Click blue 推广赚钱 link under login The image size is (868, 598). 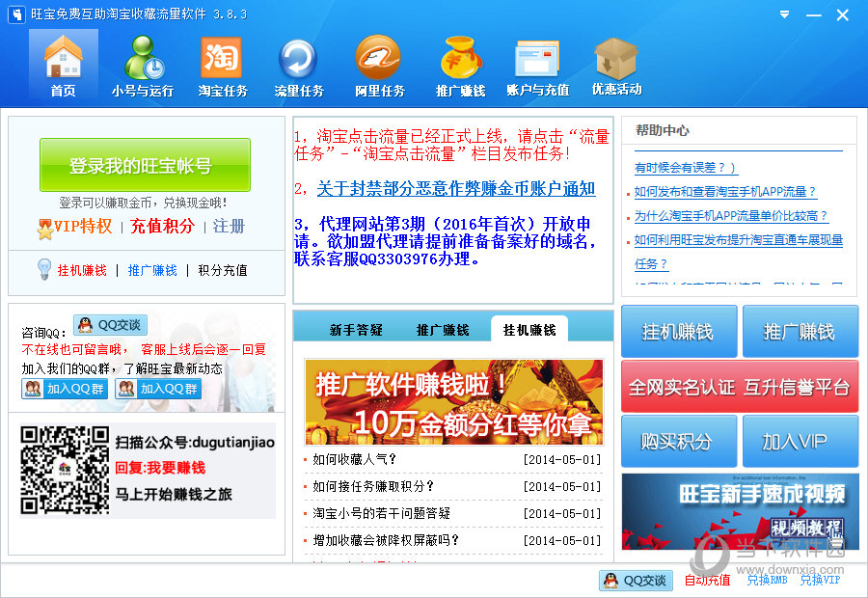(152, 270)
